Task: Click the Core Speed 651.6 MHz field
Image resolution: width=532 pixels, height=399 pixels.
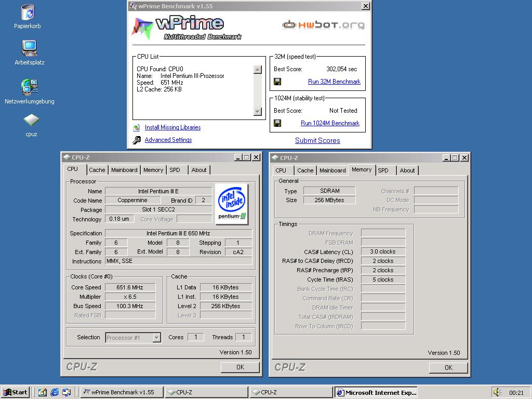Action: tap(130, 287)
